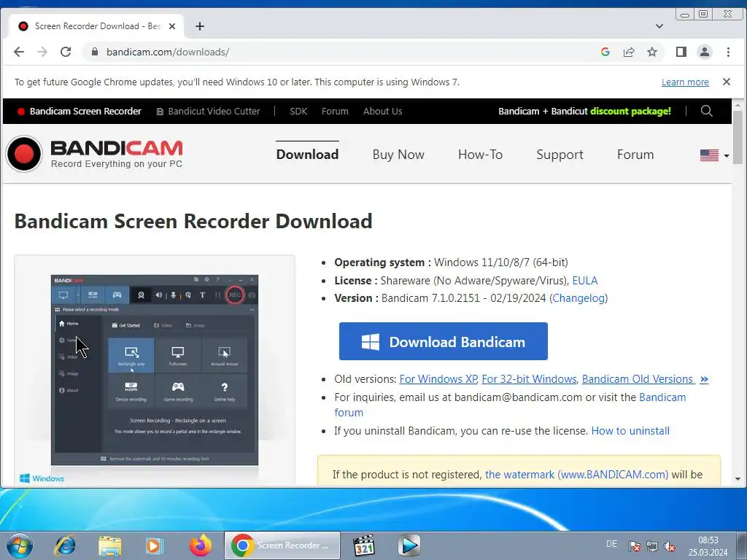747x560 pixels.
Task: Share this page via share icon
Action: pos(629,52)
